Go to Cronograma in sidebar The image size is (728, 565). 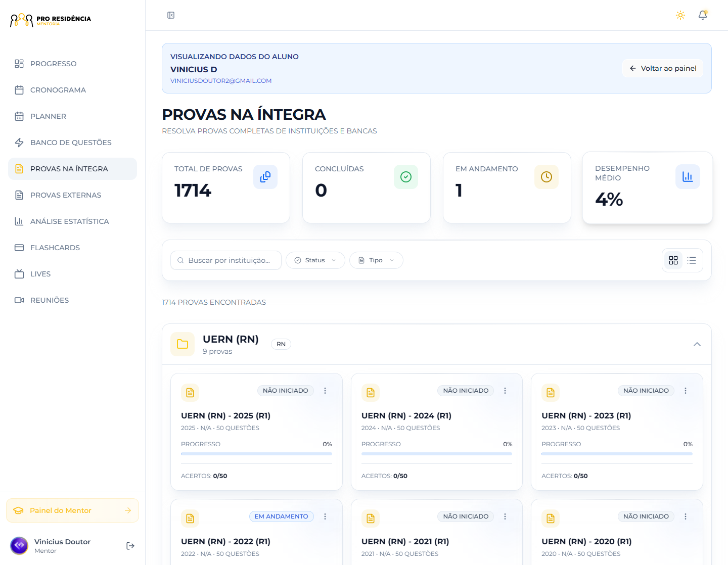[x=72, y=90]
